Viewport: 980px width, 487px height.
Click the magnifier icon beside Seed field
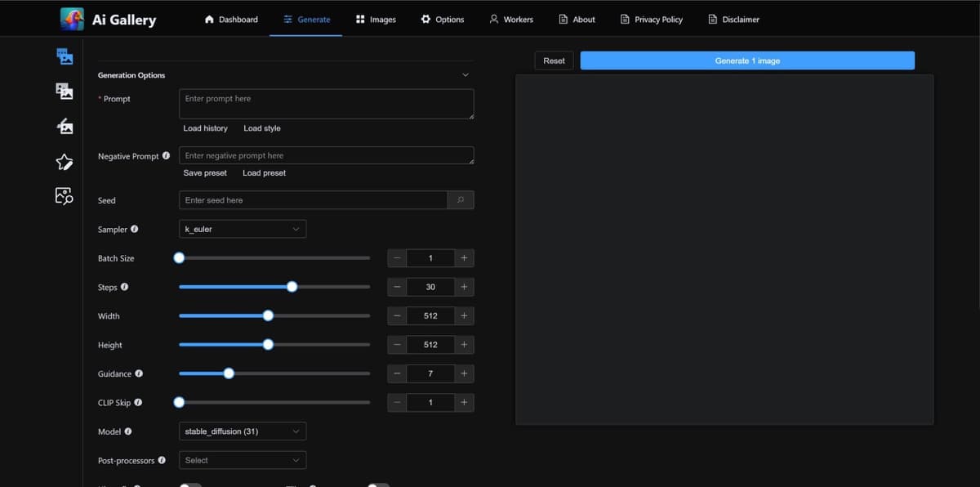[461, 200]
